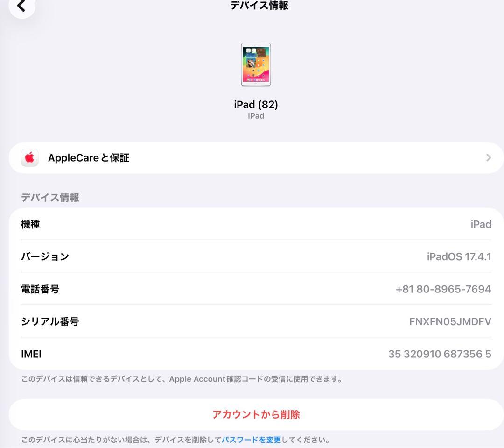The image size is (504, 448).
Task: Click the IMEI row label
Action: [x=31, y=354]
